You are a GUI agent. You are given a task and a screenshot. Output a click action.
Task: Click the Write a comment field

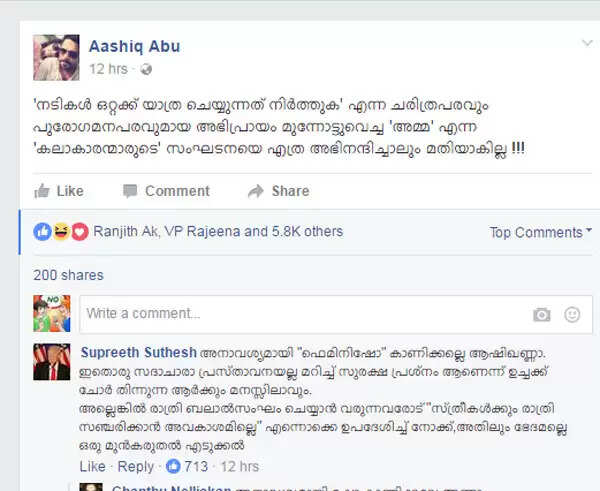(x=336, y=314)
